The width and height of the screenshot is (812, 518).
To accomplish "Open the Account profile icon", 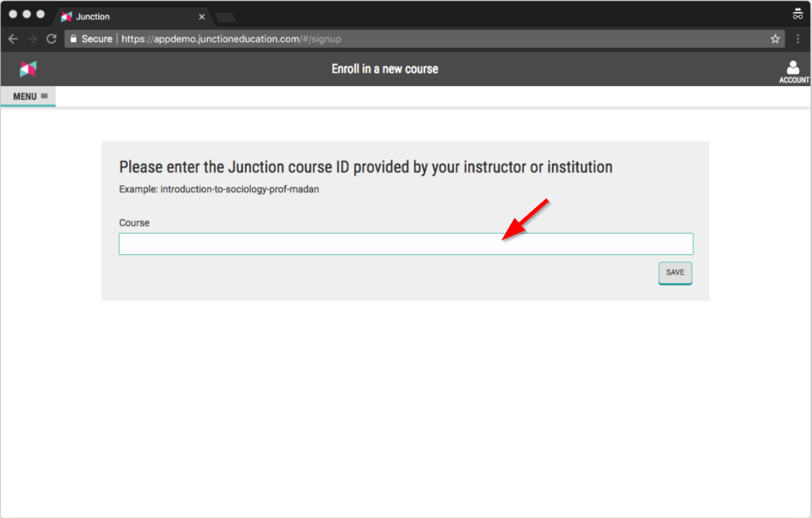I will coord(794,71).
